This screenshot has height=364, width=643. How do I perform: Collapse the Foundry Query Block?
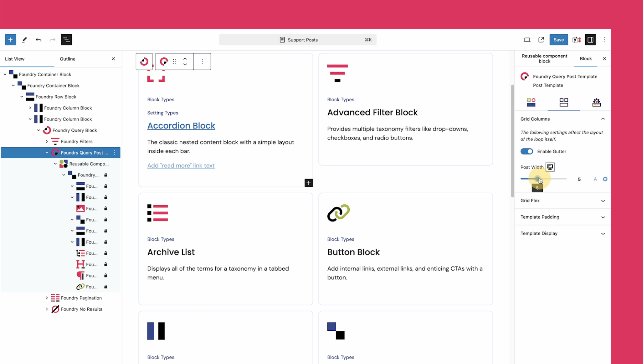(38, 130)
